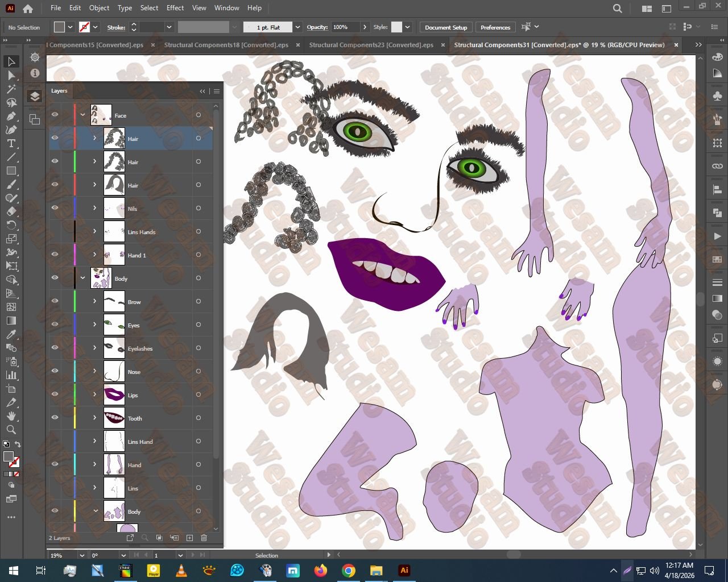Select the Line Segment tool

[x=11, y=157]
